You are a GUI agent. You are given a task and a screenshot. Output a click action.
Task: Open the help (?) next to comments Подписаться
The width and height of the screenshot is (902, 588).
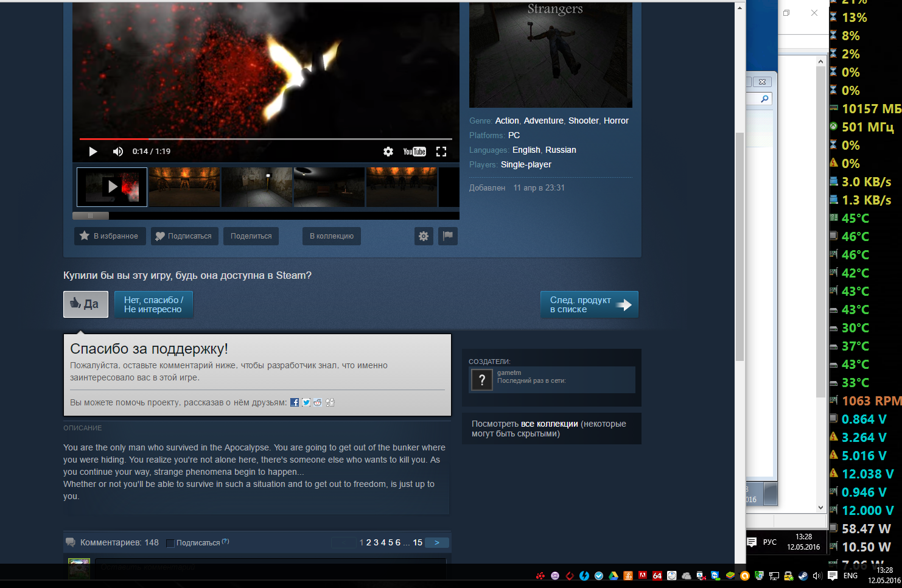tap(225, 541)
